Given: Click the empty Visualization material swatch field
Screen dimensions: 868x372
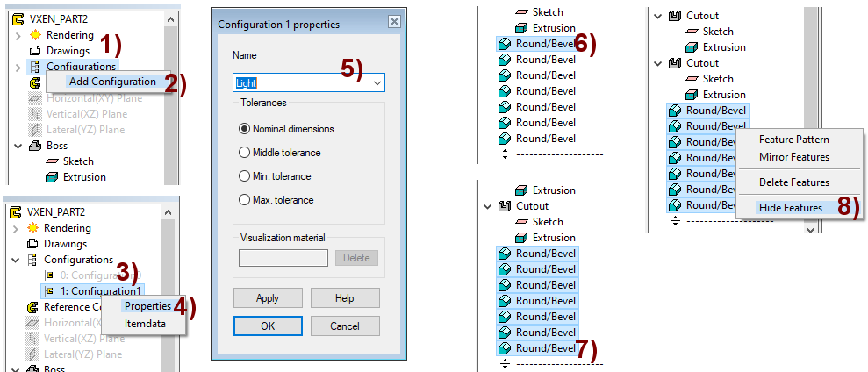Looking at the screenshot, I should pyautogui.click(x=283, y=258).
